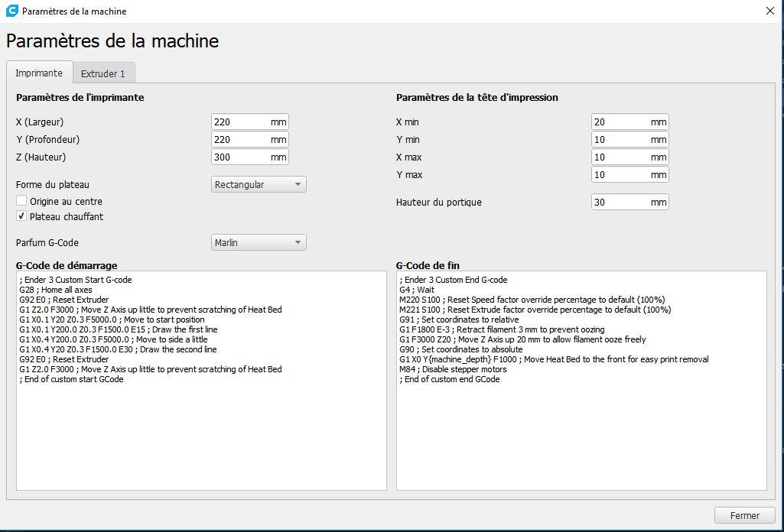
Task: Click the 'Retract filament 3 mm' line
Action: point(502,329)
